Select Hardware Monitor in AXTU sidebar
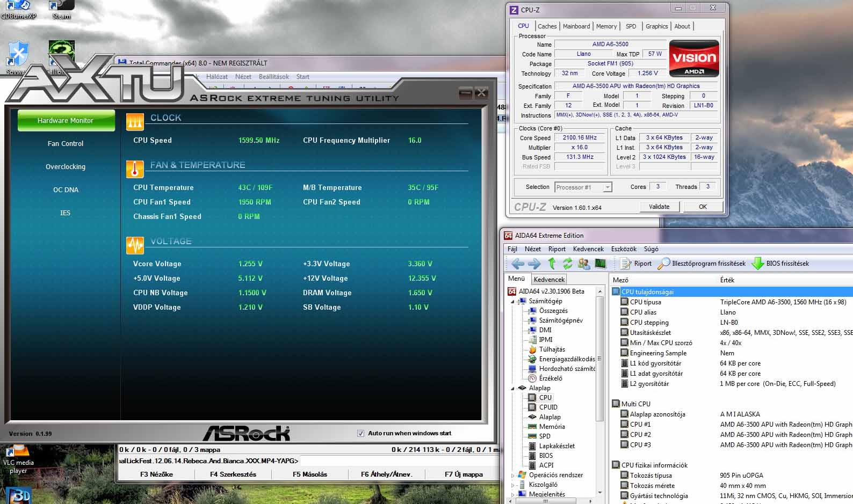 click(x=66, y=121)
